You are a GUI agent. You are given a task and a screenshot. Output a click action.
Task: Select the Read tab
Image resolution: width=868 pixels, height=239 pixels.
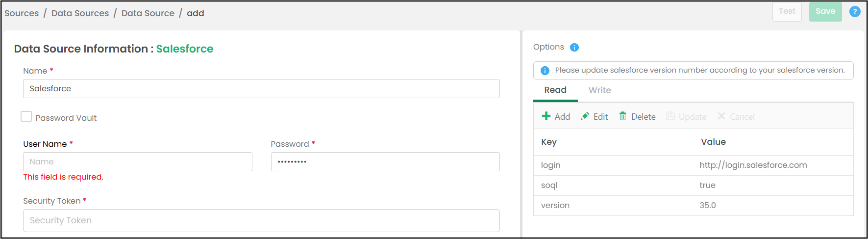click(555, 90)
